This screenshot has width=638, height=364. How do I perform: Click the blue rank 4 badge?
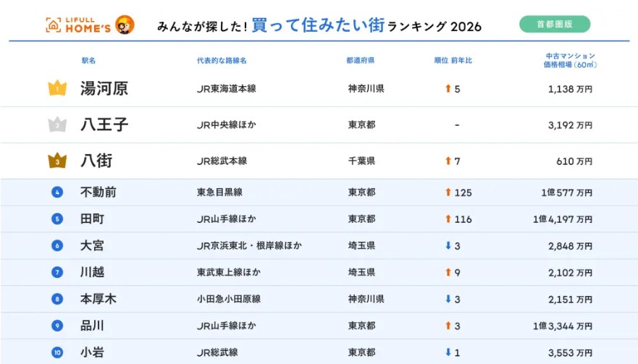(57, 192)
